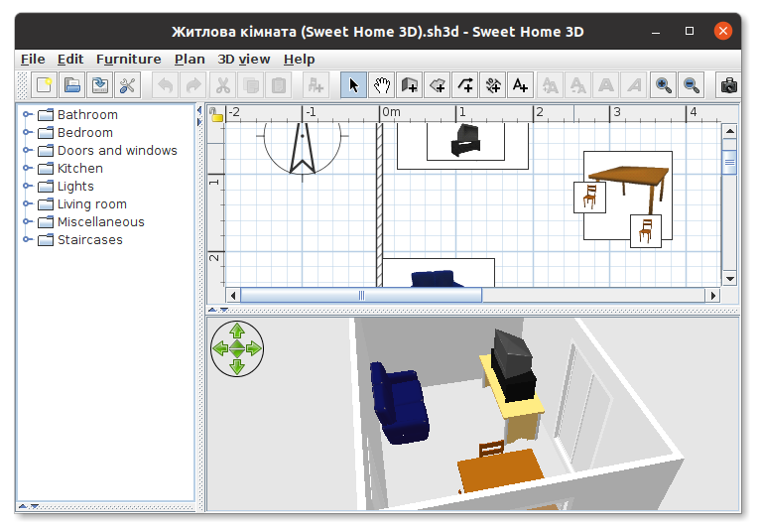This screenshot has height=532, width=760.
Task: Zoom in on the plan
Action: 663,85
